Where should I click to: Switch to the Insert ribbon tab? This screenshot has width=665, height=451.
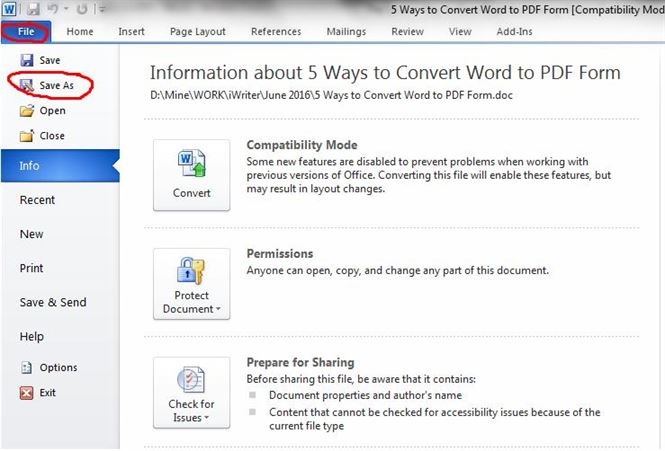point(131,32)
